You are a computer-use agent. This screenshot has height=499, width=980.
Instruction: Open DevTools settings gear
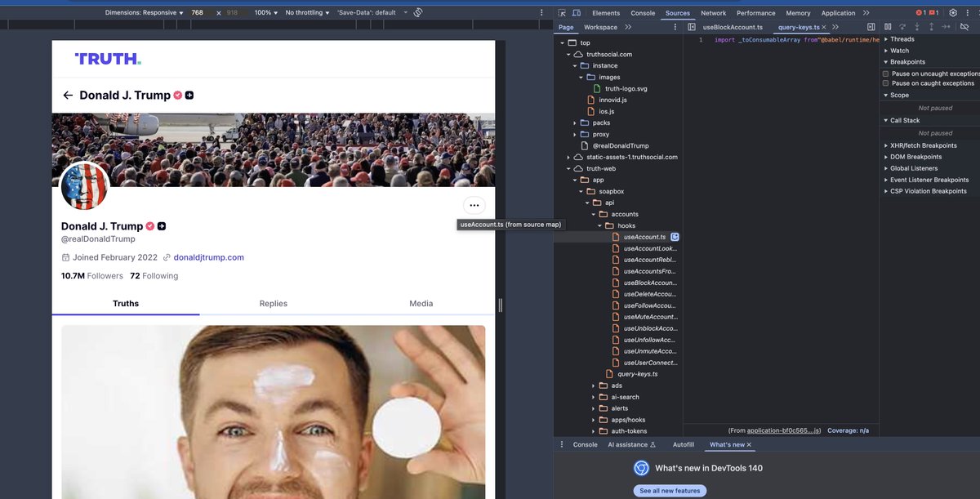pyautogui.click(x=952, y=13)
